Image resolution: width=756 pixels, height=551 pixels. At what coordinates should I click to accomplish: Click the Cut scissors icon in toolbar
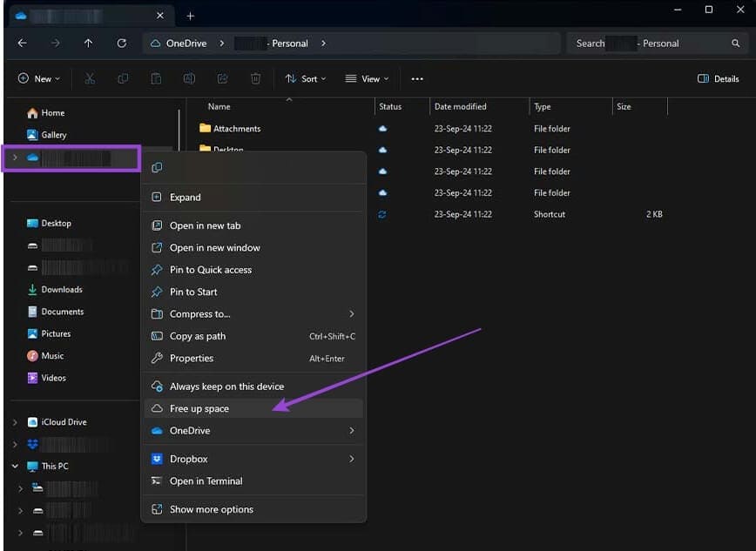click(90, 78)
